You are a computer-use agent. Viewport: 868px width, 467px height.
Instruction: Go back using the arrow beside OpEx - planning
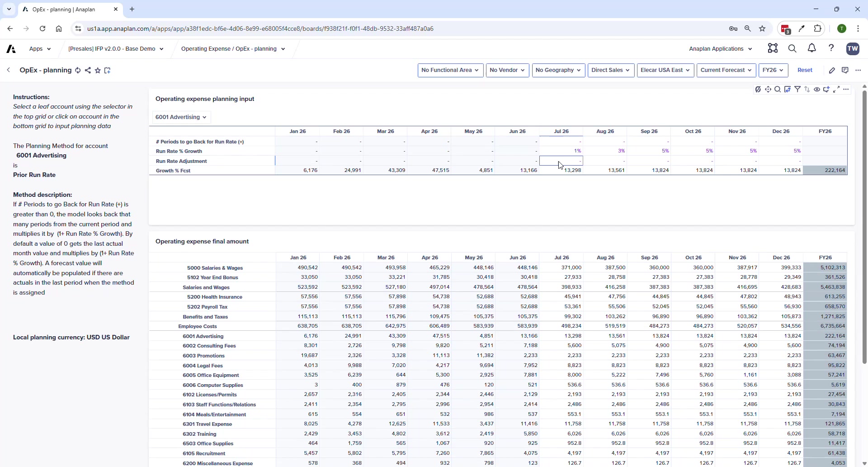click(x=8, y=70)
